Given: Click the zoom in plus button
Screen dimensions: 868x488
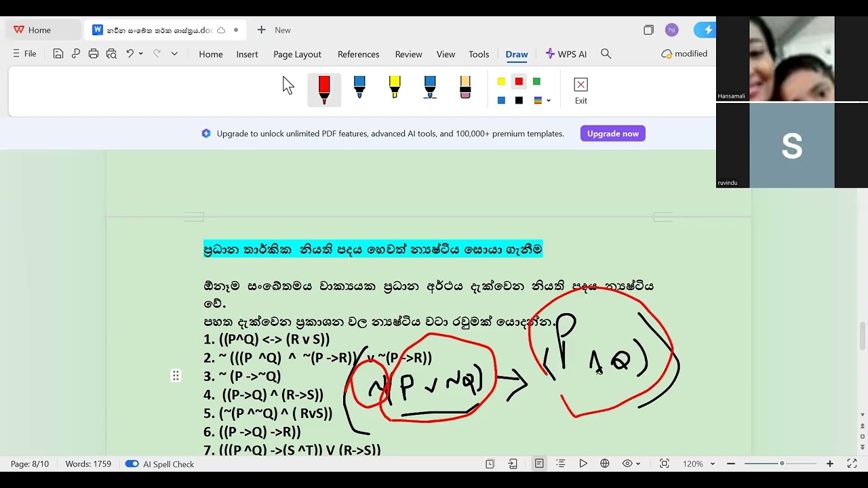Looking at the screenshot, I should (x=829, y=464).
